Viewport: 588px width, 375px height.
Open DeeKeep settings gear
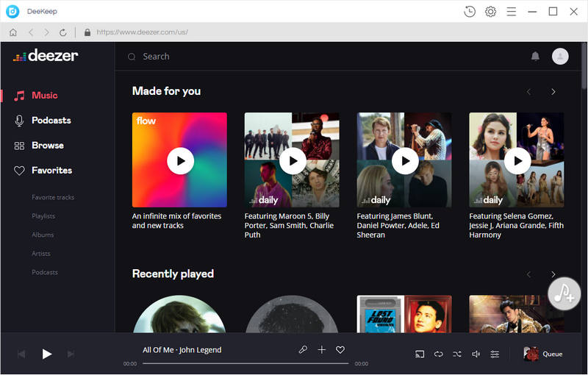click(x=490, y=12)
